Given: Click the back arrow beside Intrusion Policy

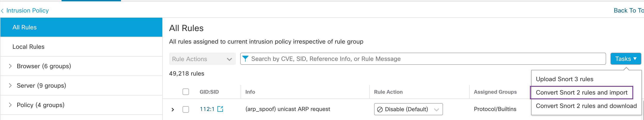Looking at the screenshot, I should tap(2, 11).
